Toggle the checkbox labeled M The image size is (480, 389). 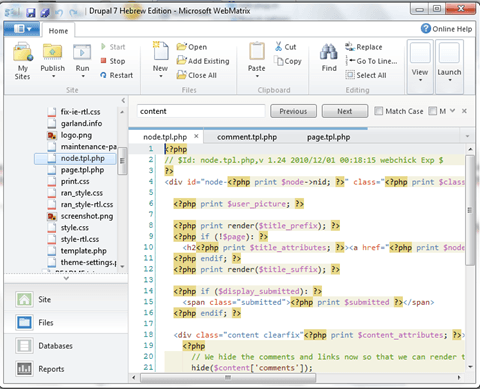click(x=432, y=111)
